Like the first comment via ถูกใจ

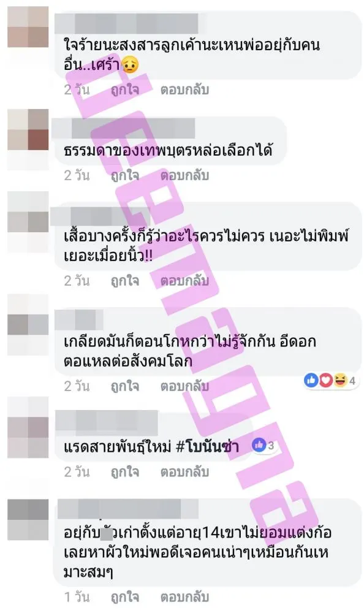coord(125,90)
